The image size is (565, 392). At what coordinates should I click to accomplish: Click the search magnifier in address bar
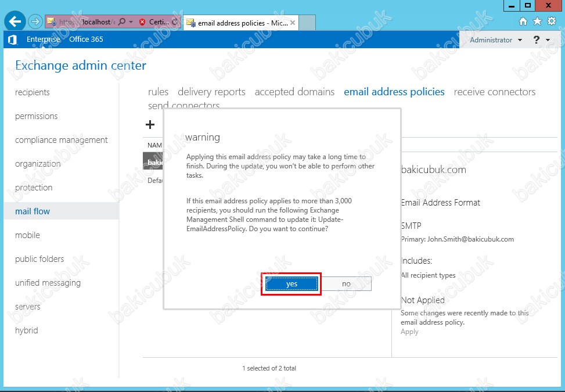click(x=122, y=21)
